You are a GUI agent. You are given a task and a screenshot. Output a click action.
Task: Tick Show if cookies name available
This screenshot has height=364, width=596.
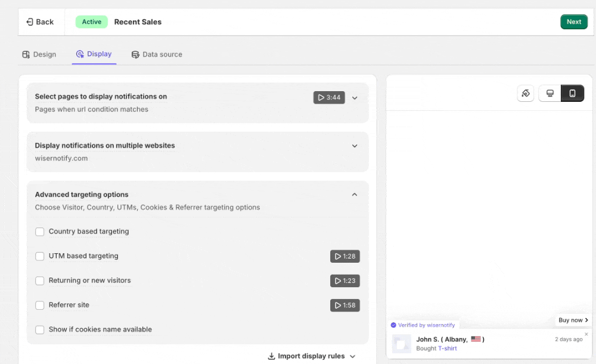40,329
